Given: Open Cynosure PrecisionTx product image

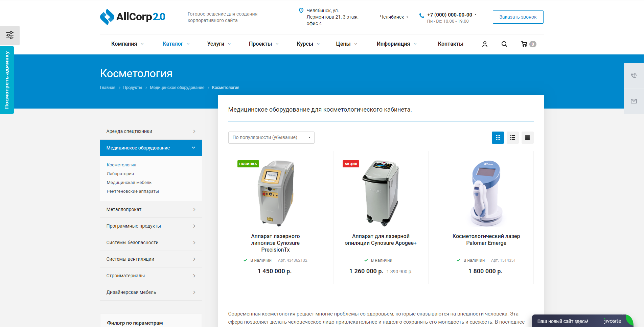Looking at the screenshot, I should click(x=276, y=193).
